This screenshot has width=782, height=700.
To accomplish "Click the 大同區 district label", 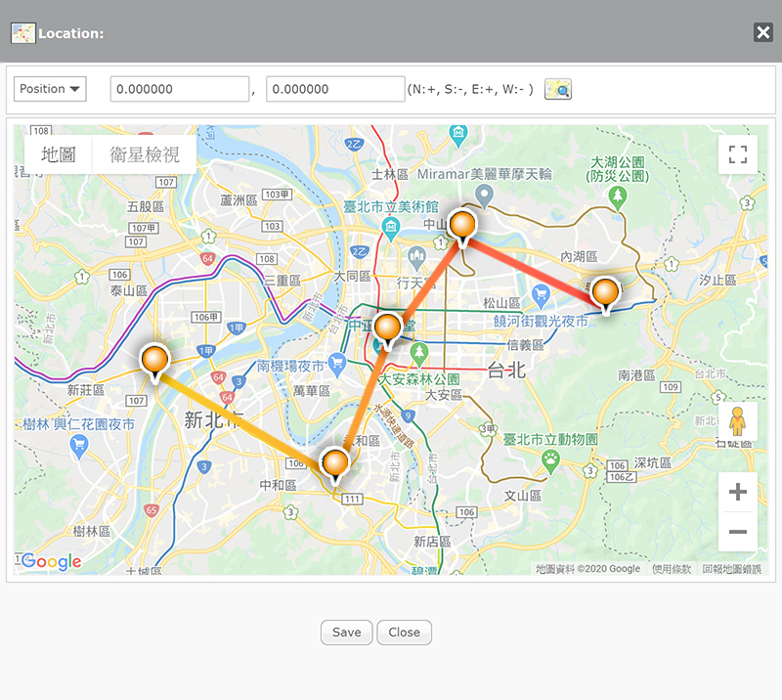I will tap(352, 276).
